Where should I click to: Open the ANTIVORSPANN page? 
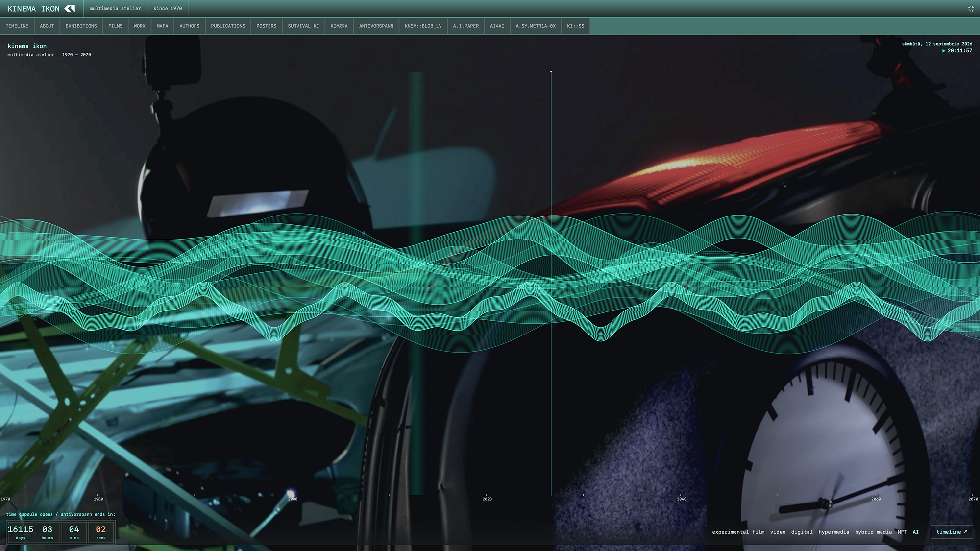(376, 26)
